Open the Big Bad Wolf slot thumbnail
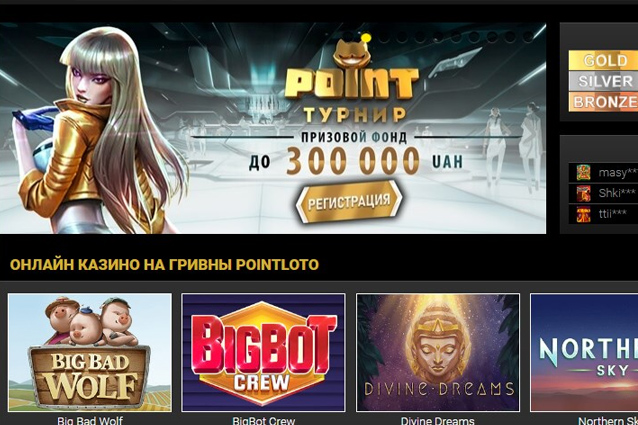 tap(90, 352)
